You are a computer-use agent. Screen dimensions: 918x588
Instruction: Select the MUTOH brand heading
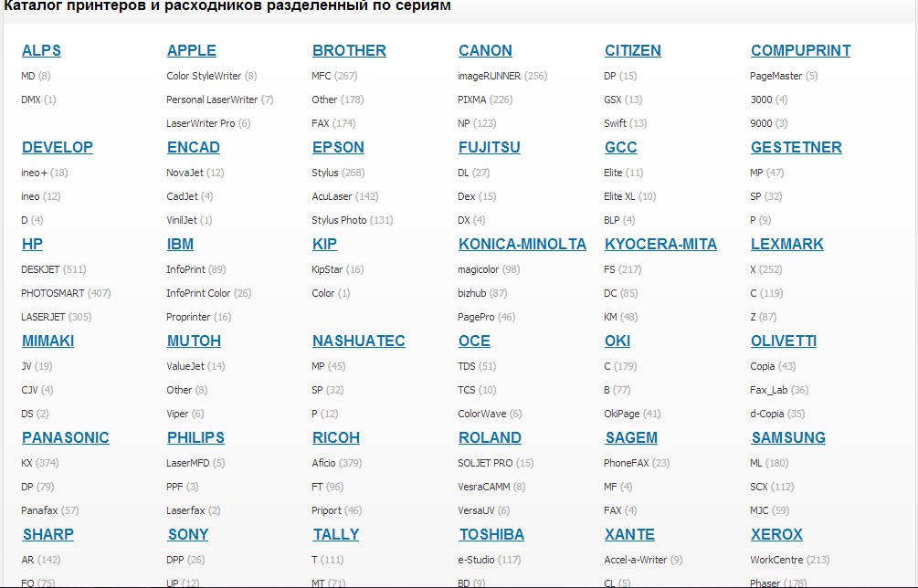coord(194,341)
